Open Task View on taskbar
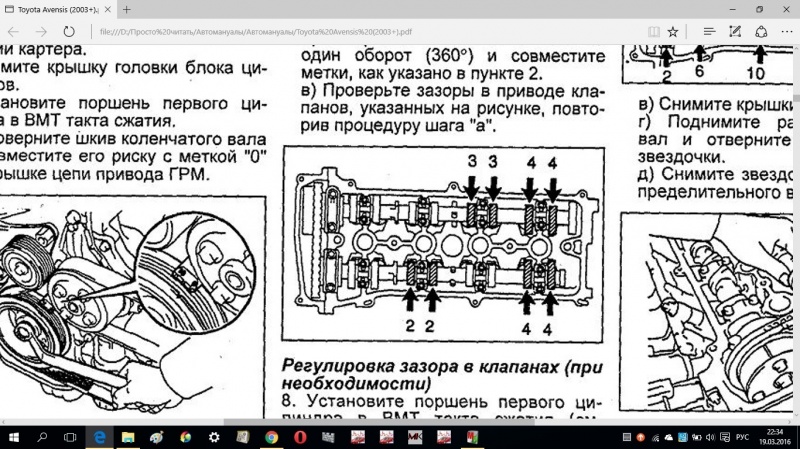The height and width of the screenshot is (449, 800). point(72,437)
